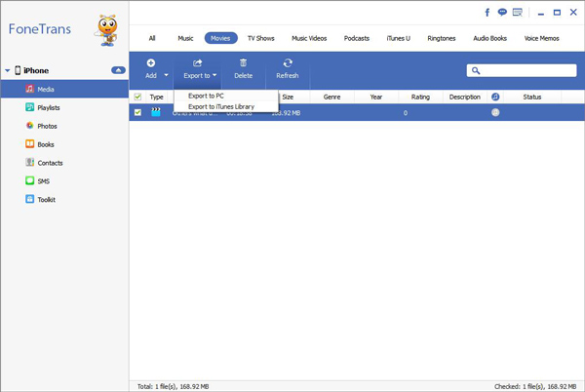The width and height of the screenshot is (585, 392).
Task: Uncheck the movie row checkbox
Action: (x=137, y=112)
